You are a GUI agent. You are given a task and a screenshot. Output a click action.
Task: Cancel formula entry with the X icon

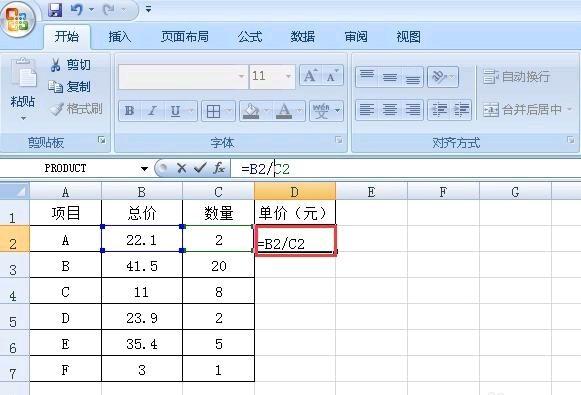click(182, 168)
